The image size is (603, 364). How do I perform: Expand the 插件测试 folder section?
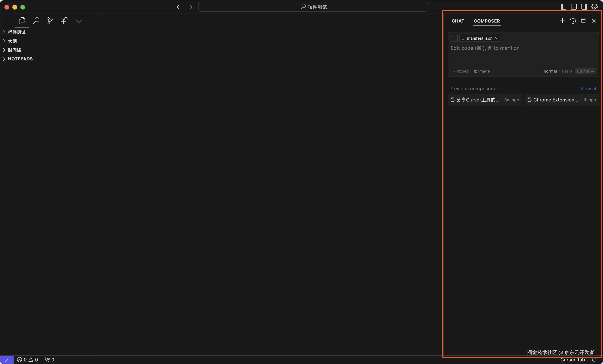(17, 32)
